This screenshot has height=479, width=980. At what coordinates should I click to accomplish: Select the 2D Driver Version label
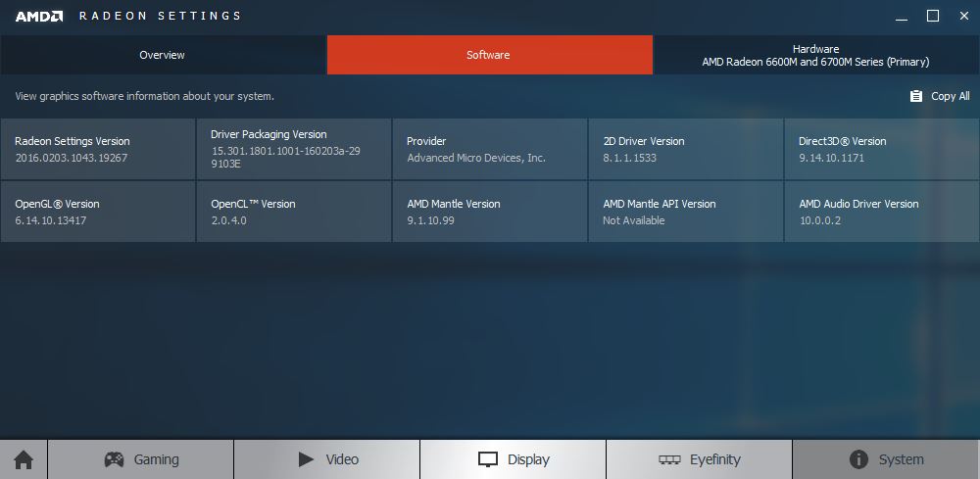click(x=644, y=141)
